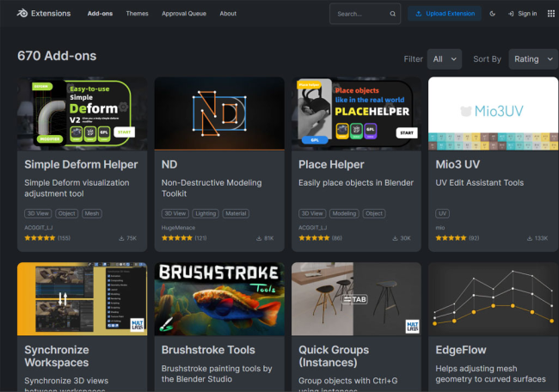Click the download icon on Place Helper

(x=396, y=238)
